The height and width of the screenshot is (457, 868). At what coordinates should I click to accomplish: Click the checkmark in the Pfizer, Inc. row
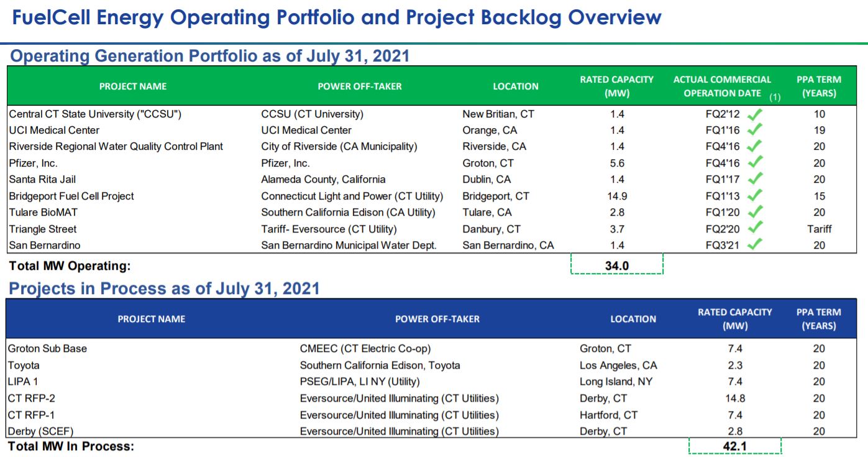coord(754,163)
